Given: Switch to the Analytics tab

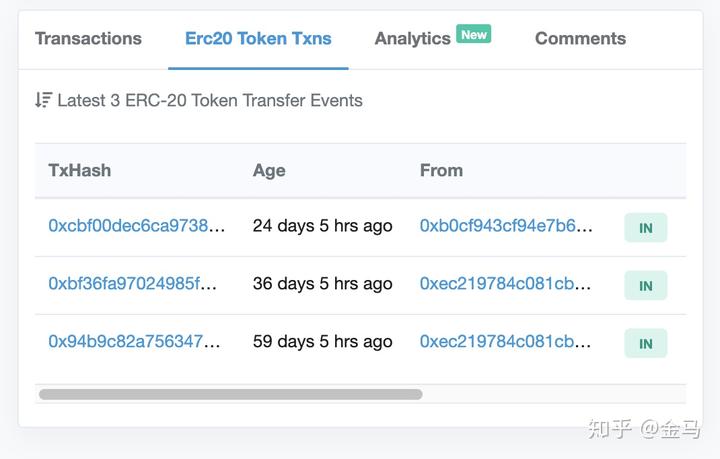Looking at the screenshot, I should tap(412, 39).
